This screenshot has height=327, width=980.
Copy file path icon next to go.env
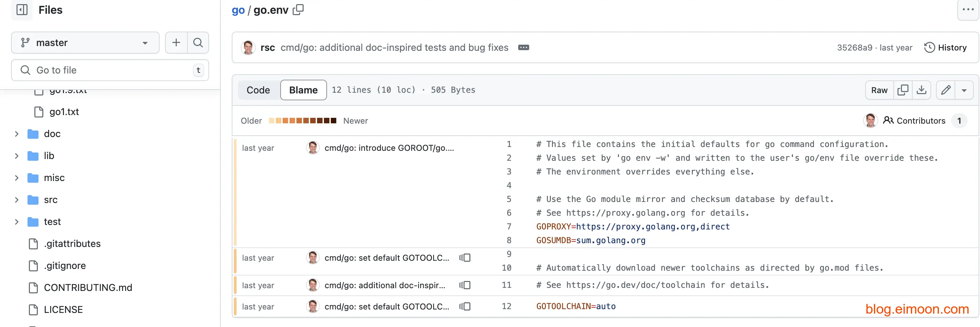pos(298,10)
